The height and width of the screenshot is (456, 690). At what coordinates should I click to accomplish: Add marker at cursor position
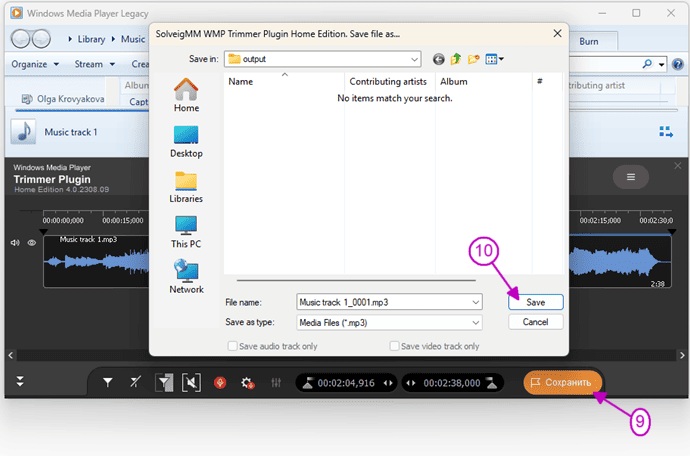[107, 382]
